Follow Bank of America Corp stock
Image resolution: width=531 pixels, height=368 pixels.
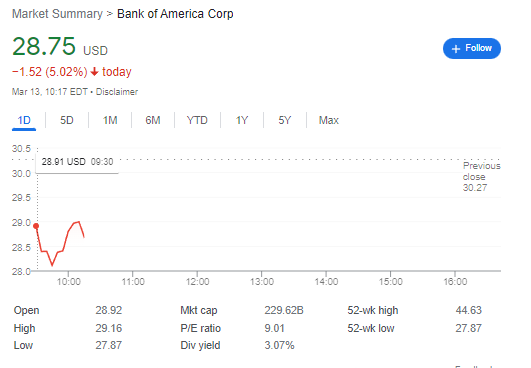472,48
